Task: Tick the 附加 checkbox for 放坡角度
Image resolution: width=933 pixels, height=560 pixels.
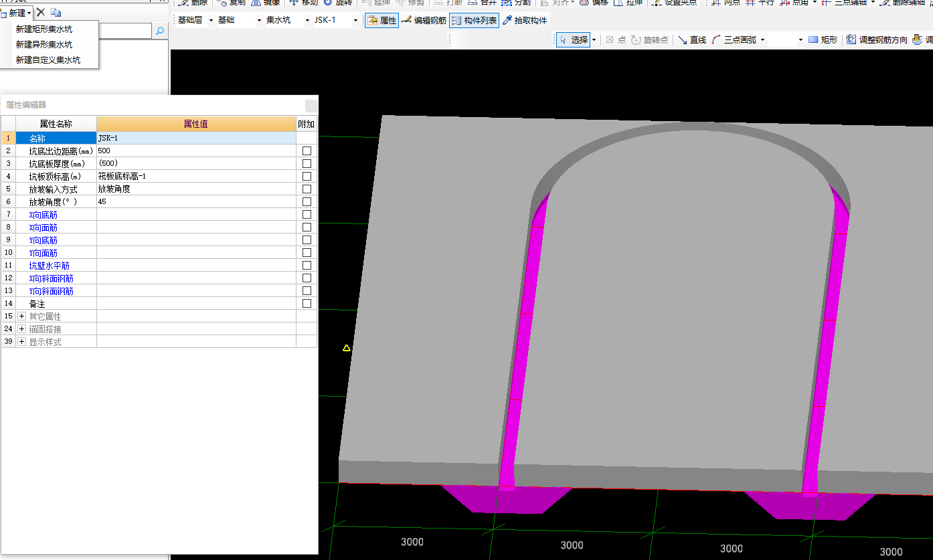Action: tap(307, 202)
